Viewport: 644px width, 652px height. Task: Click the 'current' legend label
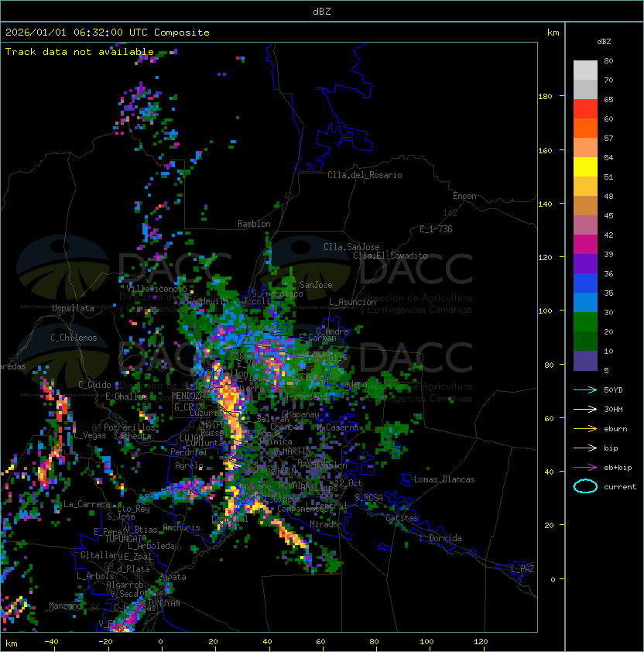(x=620, y=487)
